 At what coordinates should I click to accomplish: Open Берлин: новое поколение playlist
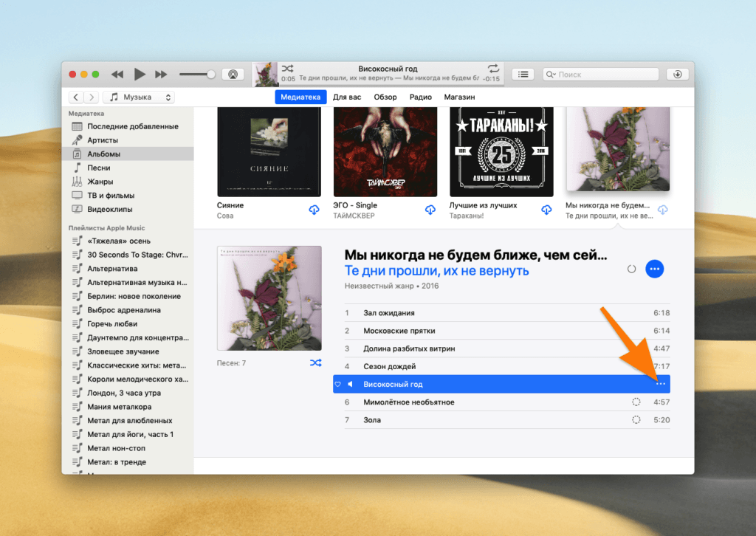(x=128, y=297)
